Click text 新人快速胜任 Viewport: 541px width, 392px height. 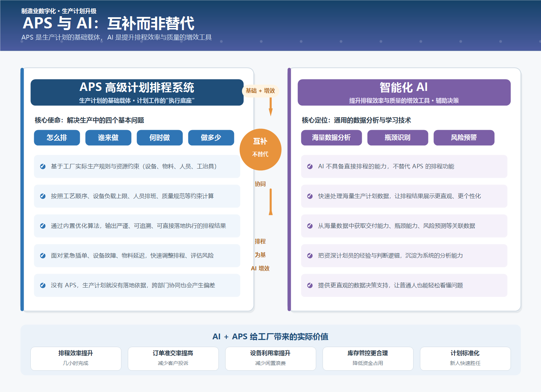click(x=465, y=363)
